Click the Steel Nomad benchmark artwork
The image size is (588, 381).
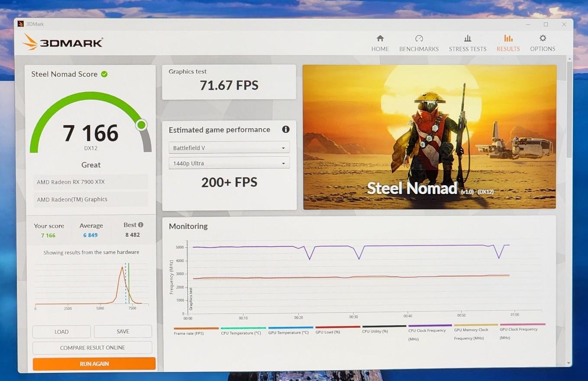[x=430, y=137]
